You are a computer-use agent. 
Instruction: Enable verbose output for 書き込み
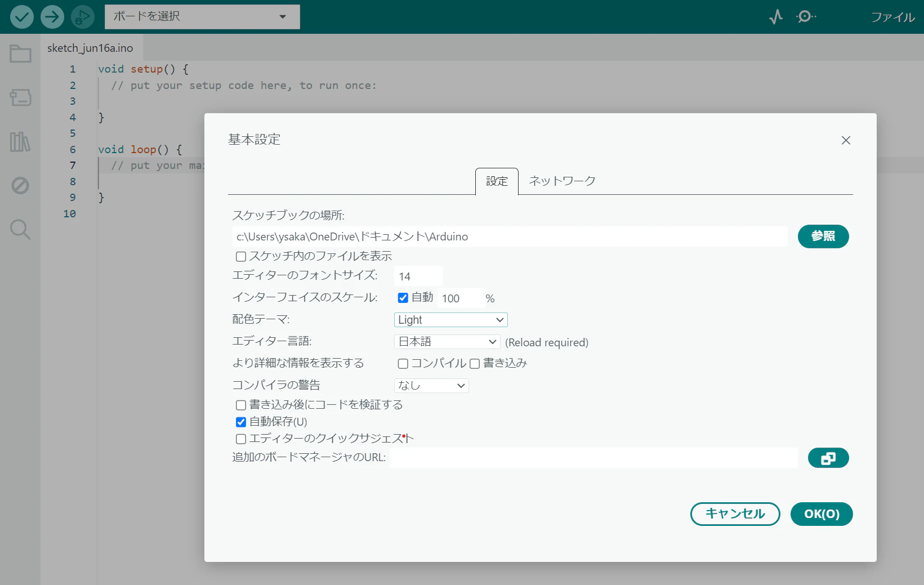point(475,364)
